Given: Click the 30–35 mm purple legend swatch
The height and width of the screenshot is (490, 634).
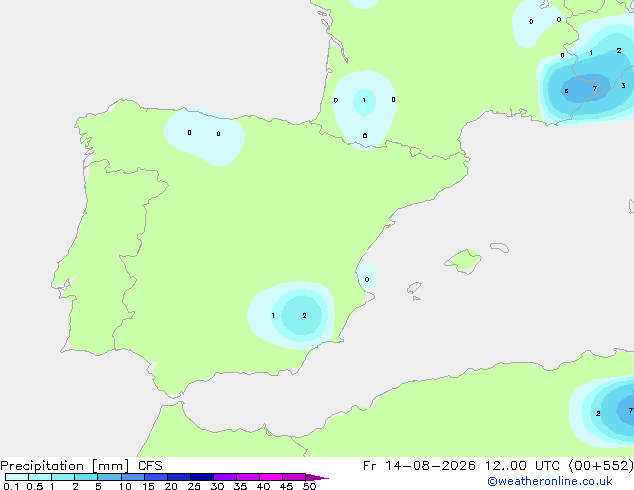Looking at the screenshot, I should click(x=225, y=477).
